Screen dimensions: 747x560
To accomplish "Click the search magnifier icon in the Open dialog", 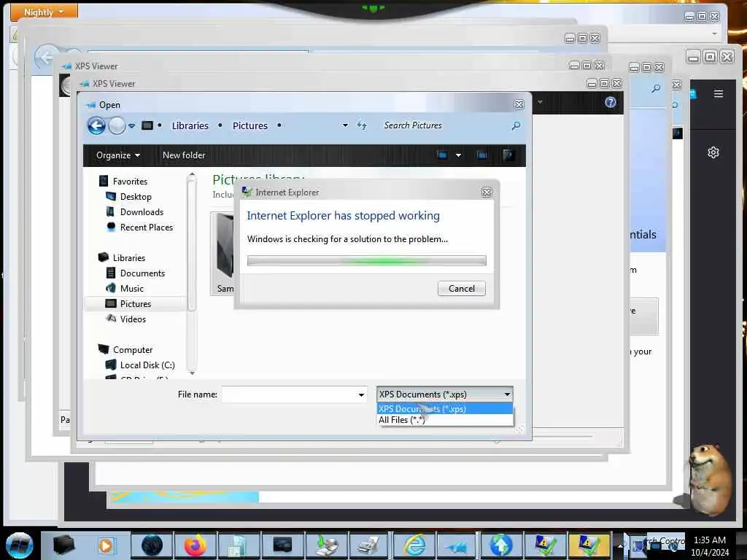I will tap(516, 125).
